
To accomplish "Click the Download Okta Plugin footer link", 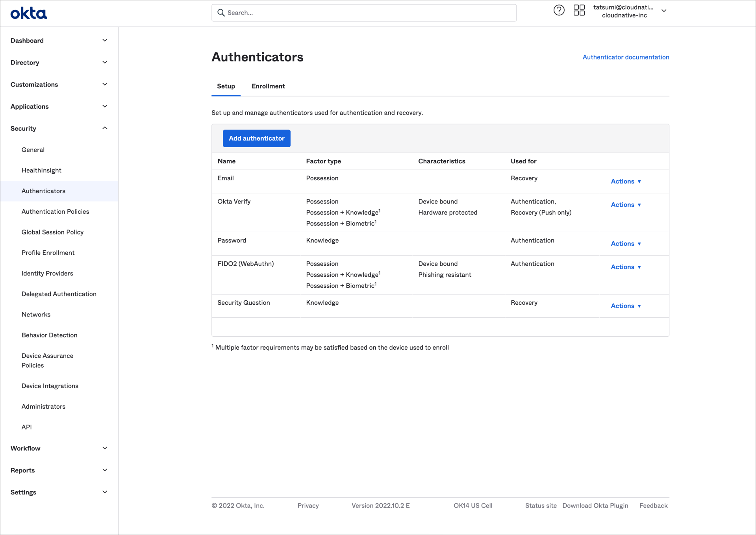I will pyautogui.click(x=595, y=505).
